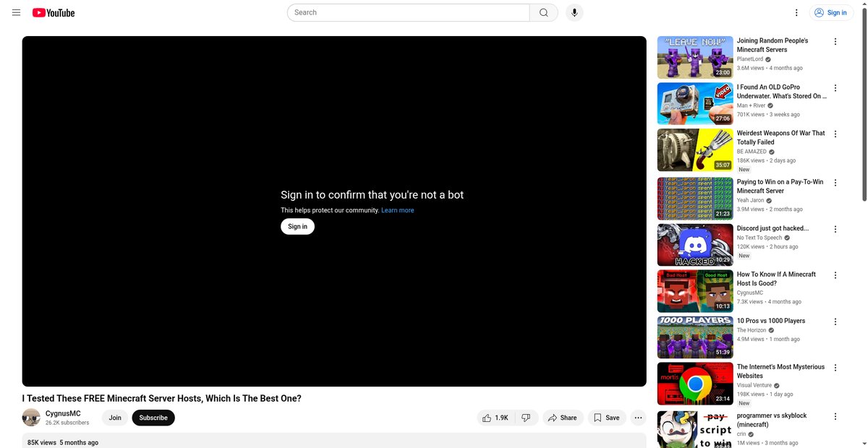Open CygnusMC channel avatar
Screen dimensions: 868x448
pyautogui.click(x=31, y=418)
